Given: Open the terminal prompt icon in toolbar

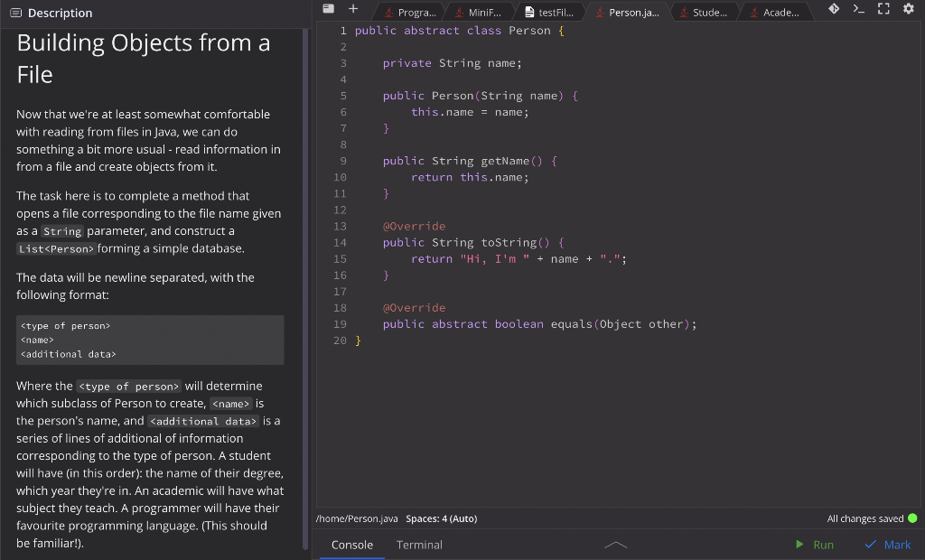Looking at the screenshot, I should point(859,8).
